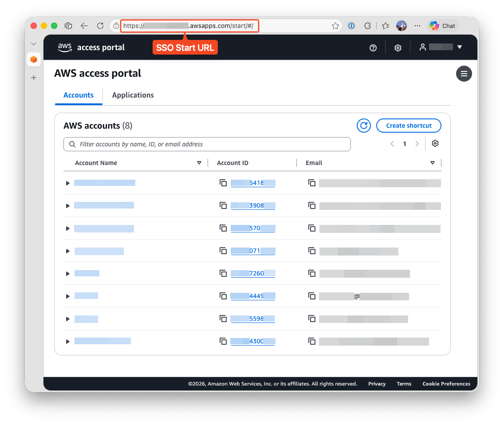Refresh the AWS accounts list
The height and width of the screenshot is (425, 504).
click(363, 126)
